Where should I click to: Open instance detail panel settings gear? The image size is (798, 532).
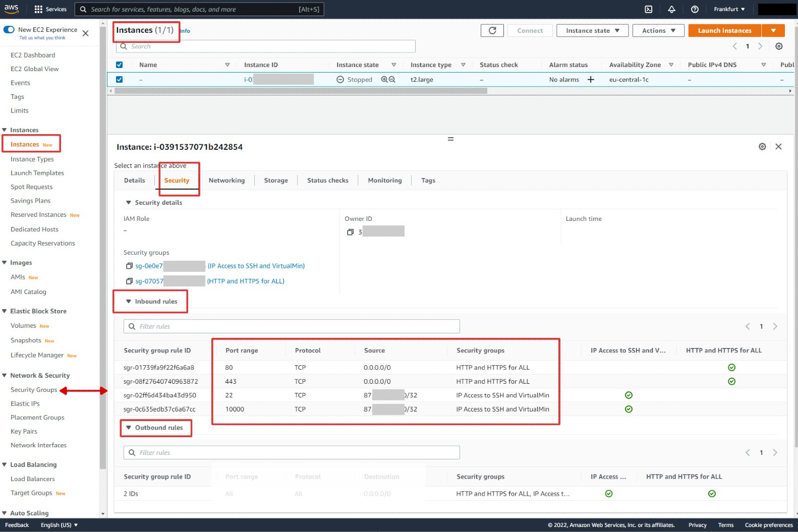click(762, 146)
